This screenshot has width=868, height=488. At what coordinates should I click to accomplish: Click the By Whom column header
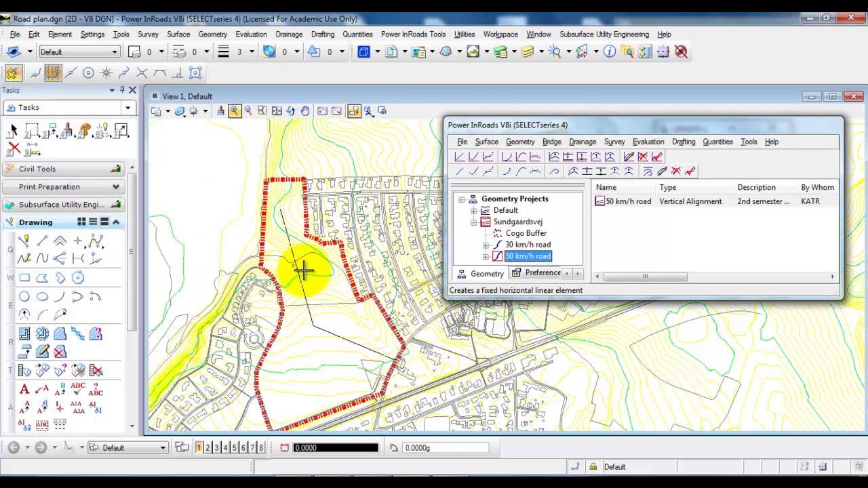[817, 187]
